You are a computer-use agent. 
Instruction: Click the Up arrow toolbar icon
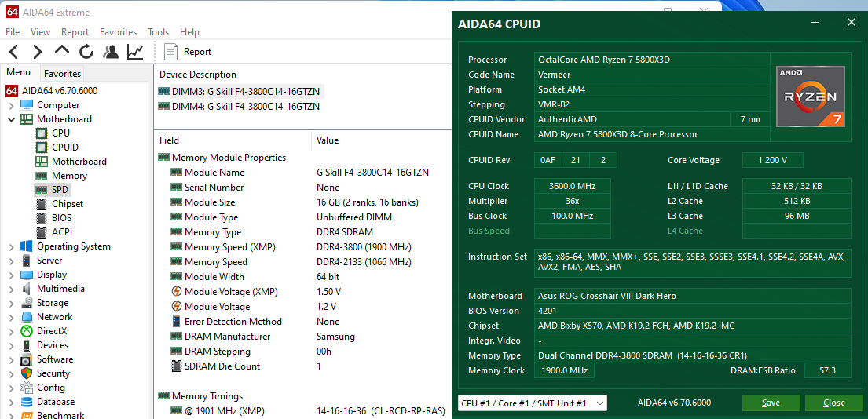(x=62, y=52)
